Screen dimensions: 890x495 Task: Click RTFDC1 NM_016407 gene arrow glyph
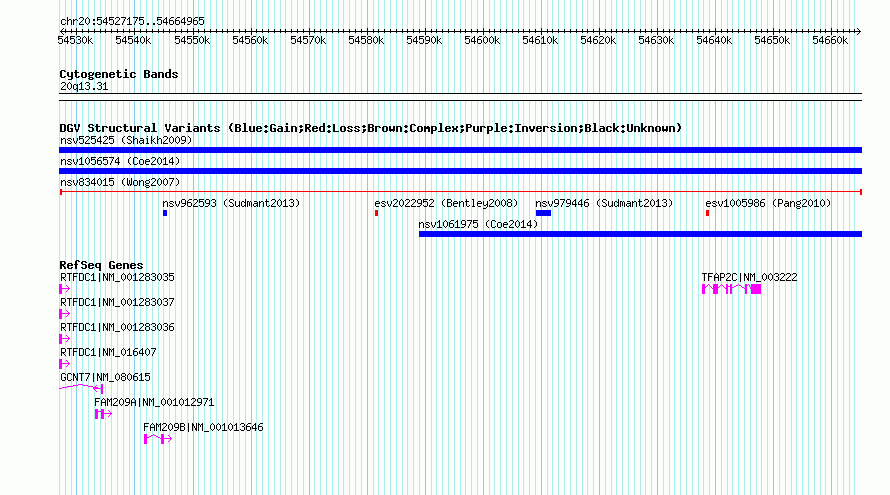(x=65, y=364)
